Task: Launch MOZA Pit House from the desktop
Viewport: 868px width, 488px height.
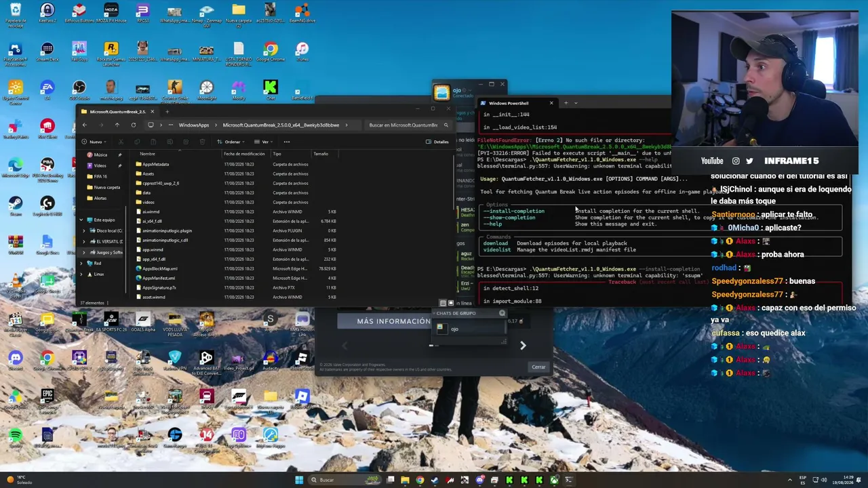Action: (x=111, y=14)
